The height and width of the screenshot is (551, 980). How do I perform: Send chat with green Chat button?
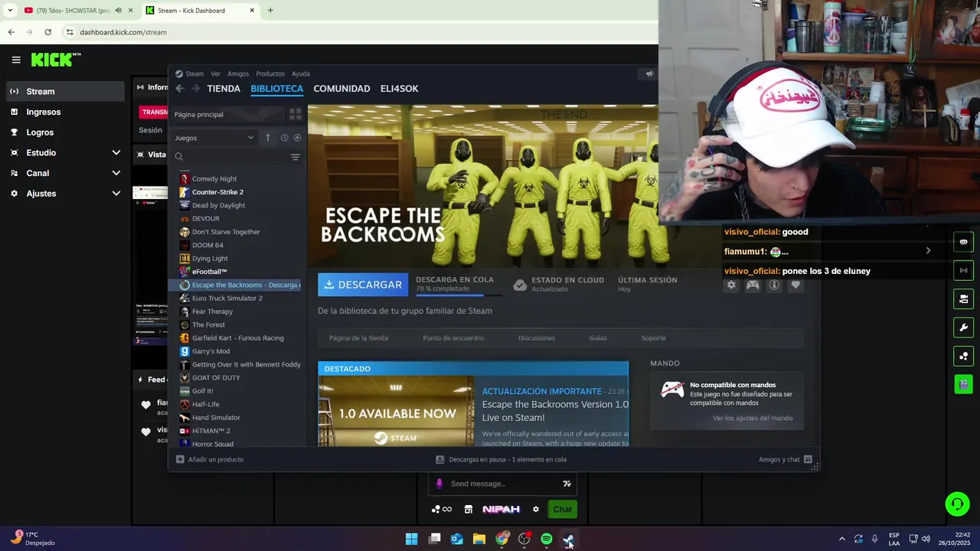[x=563, y=509]
